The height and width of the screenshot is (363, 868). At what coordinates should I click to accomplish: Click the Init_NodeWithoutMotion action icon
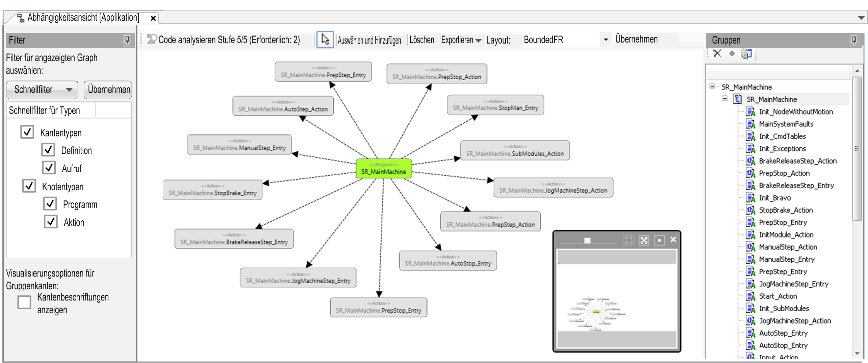[x=750, y=112]
